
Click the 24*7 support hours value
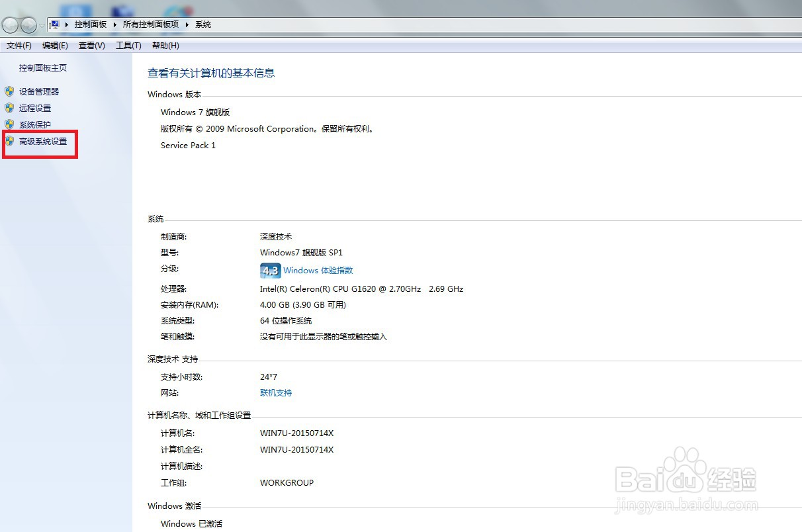pyautogui.click(x=269, y=377)
